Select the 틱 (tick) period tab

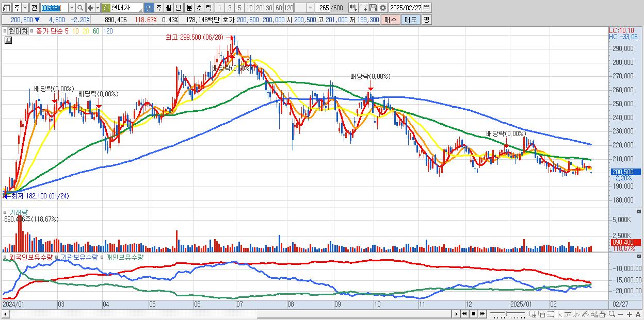click(208, 8)
